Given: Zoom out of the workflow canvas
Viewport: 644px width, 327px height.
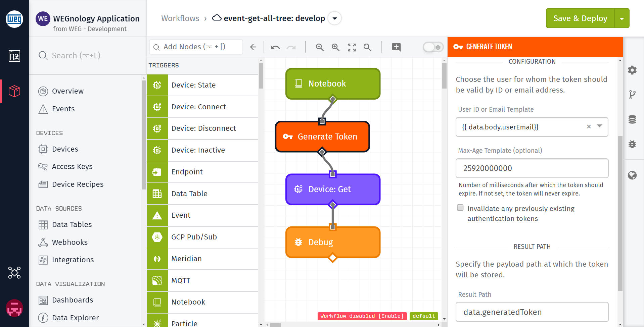Looking at the screenshot, I should 320,47.
